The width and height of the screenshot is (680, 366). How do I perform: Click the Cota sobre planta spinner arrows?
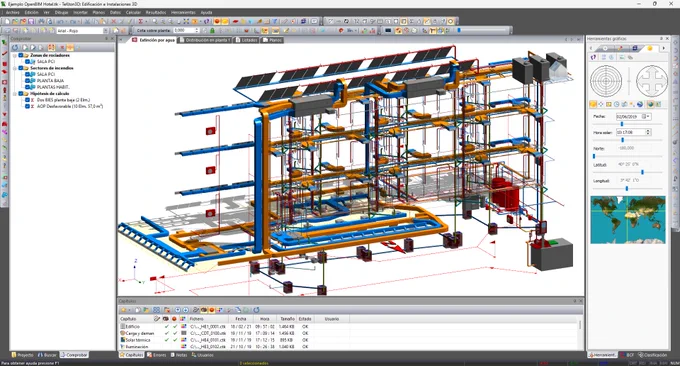point(197,30)
